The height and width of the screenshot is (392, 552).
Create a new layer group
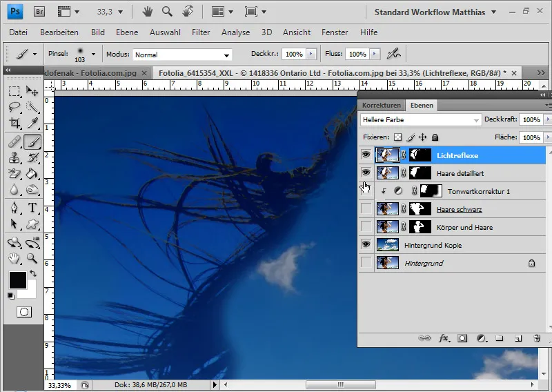[499, 338]
